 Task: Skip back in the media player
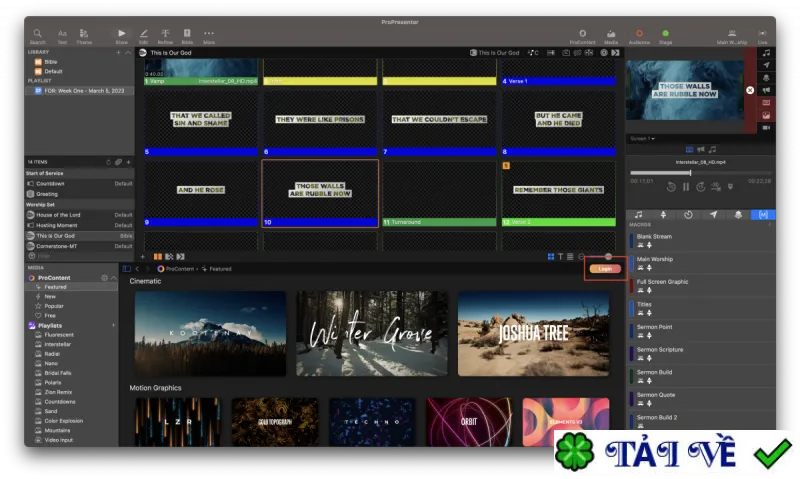671,187
